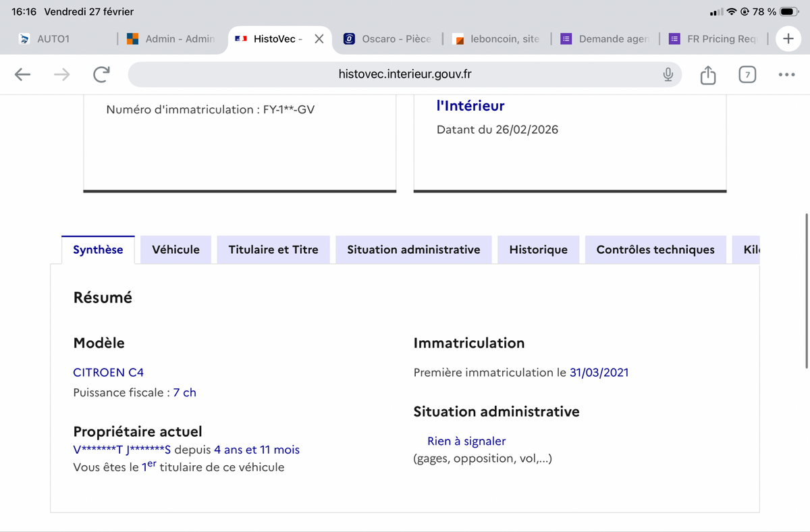Open the Situation administrative tab
The image size is (810, 532).
(x=413, y=249)
